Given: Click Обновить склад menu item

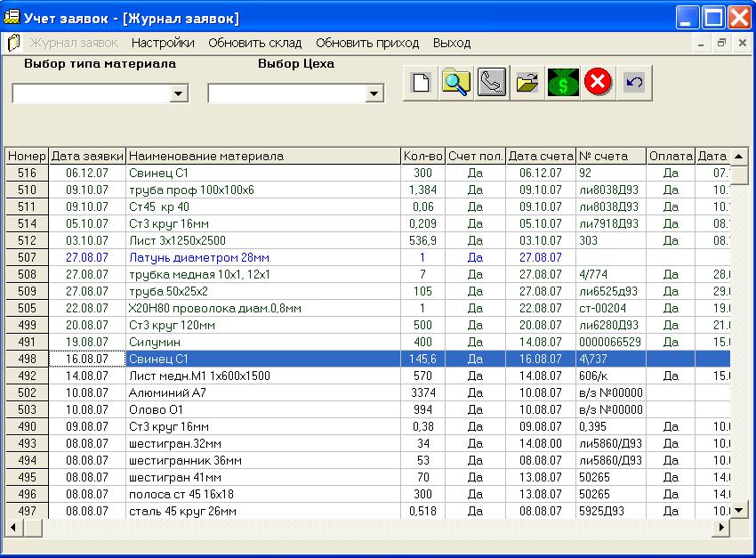Looking at the screenshot, I should (x=255, y=43).
